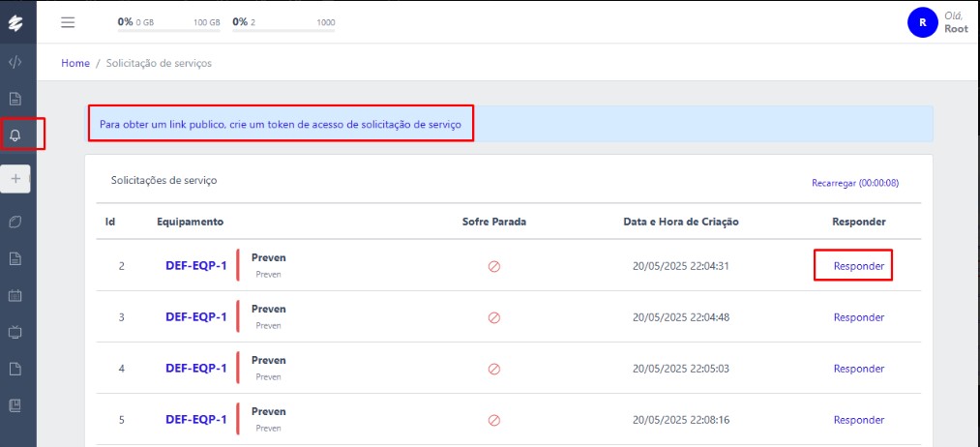Click Responder for request Id 4

pyautogui.click(x=858, y=369)
